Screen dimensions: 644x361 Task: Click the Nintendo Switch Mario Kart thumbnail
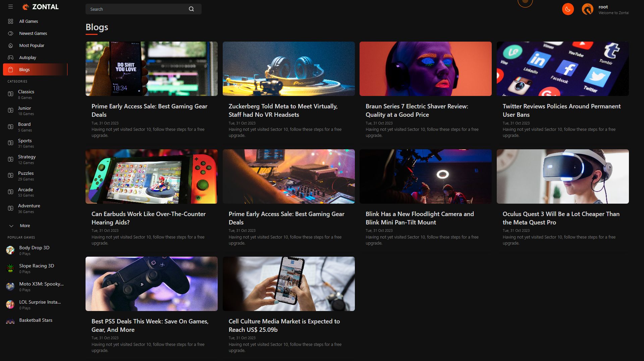tap(152, 176)
